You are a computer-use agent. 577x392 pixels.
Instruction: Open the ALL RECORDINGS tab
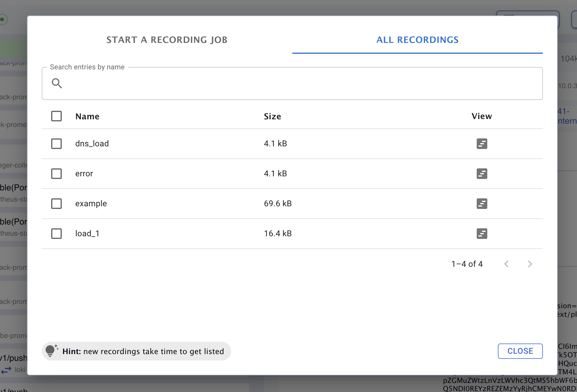[417, 40]
